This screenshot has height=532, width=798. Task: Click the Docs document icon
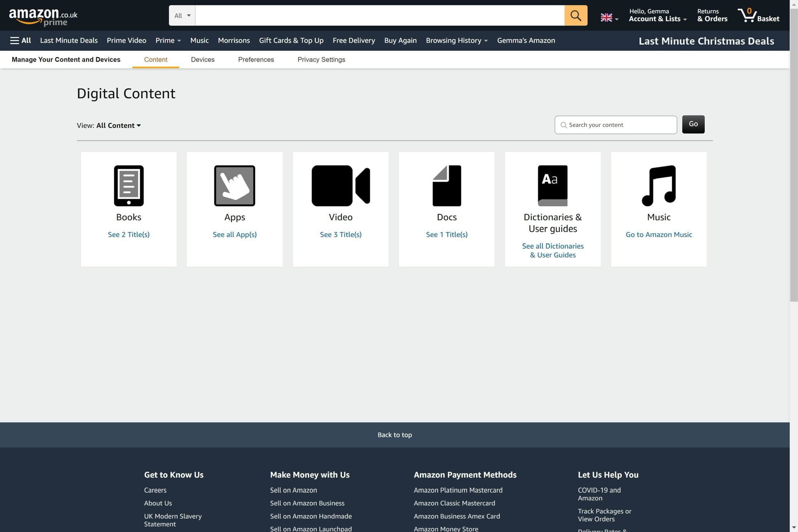pos(446,185)
